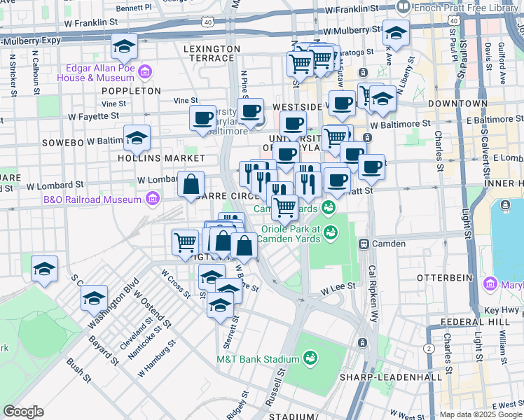Screen dimensions: 524x420
Task: Open the school marker at Washington Blvd
Action: click(95, 300)
